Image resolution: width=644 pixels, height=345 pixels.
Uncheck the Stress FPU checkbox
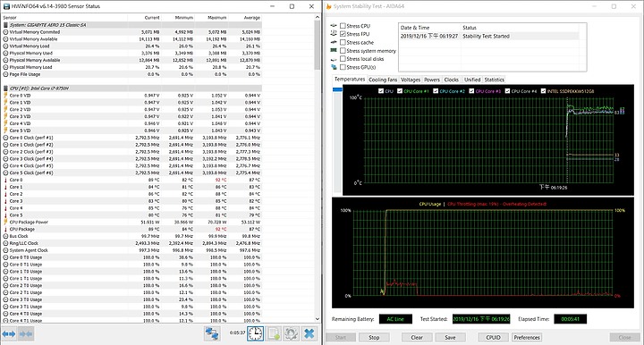click(343, 34)
